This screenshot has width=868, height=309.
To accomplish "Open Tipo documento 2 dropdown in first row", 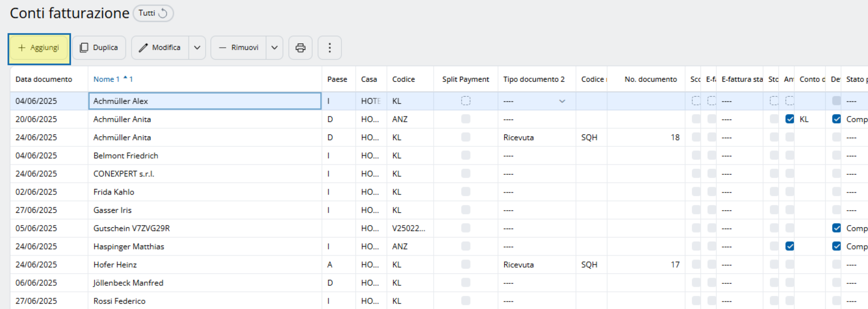I will (562, 101).
